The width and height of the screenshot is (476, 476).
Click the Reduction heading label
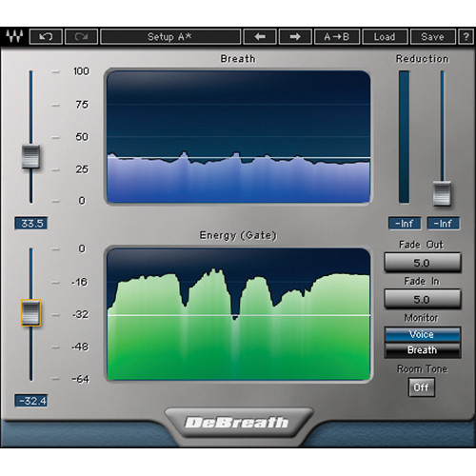tap(423, 59)
